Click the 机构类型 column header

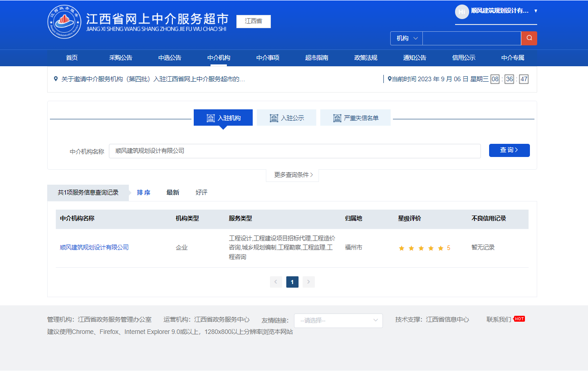187,219
